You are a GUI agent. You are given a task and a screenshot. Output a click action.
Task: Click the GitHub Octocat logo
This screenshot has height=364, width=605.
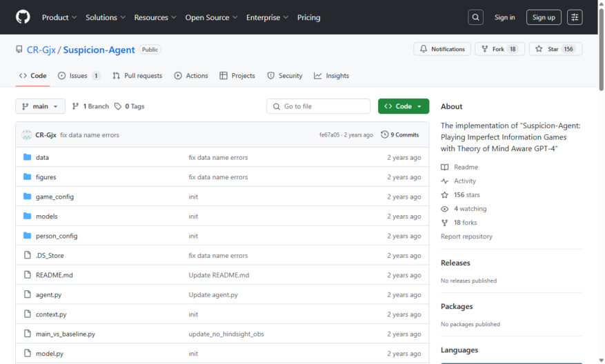[x=23, y=17]
